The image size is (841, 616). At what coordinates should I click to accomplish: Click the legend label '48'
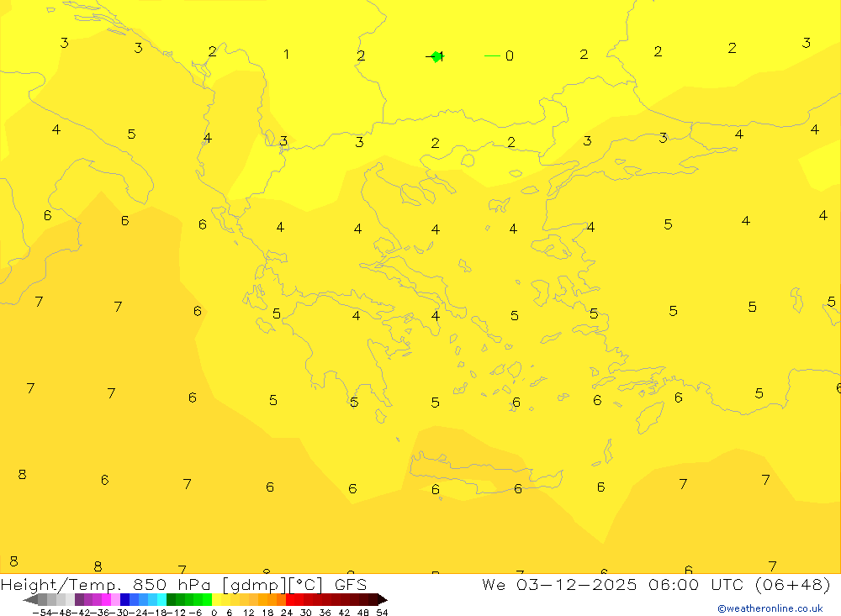click(363, 613)
